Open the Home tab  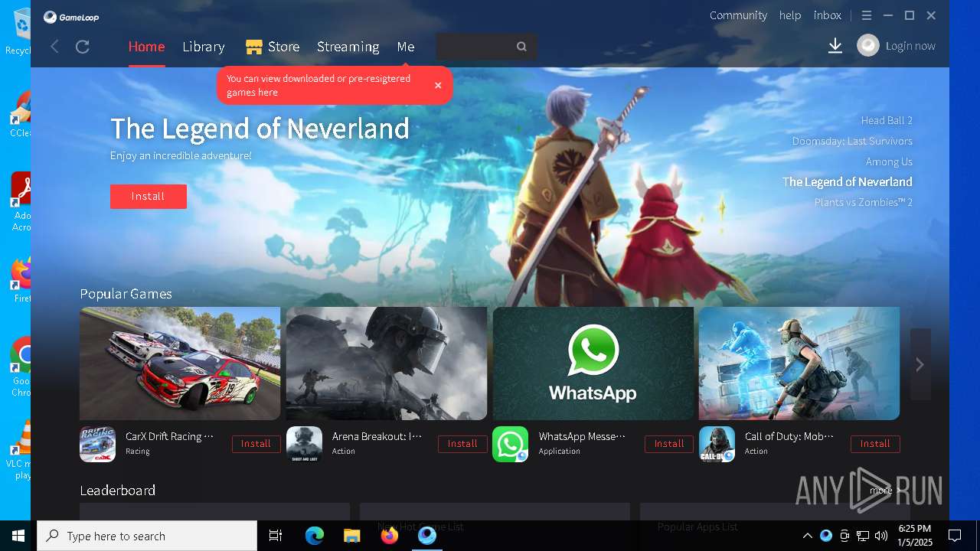pyautogui.click(x=146, y=47)
